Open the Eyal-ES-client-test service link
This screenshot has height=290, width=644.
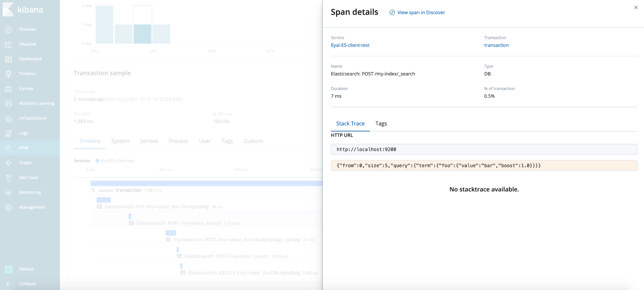pos(350,45)
